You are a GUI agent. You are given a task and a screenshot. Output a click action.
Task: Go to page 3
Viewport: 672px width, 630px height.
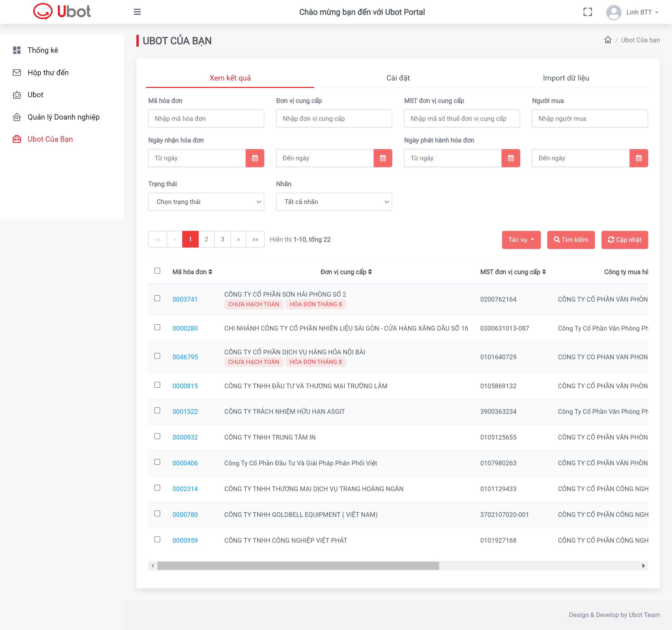pos(223,239)
